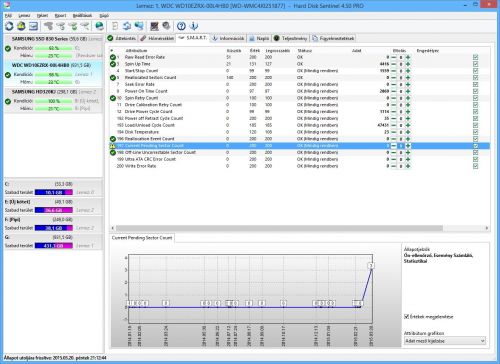Click the gray disk toolbar icon with green arrow
Viewport: 500px width, 364px height.
coord(73,26)
